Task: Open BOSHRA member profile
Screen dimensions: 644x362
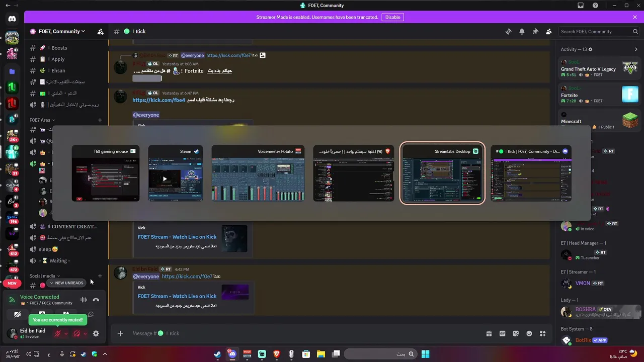Action: [x=600, y=312]
